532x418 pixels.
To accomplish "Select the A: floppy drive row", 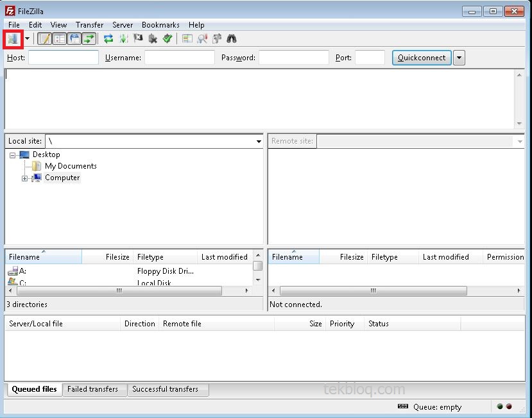I will point(129,271).
